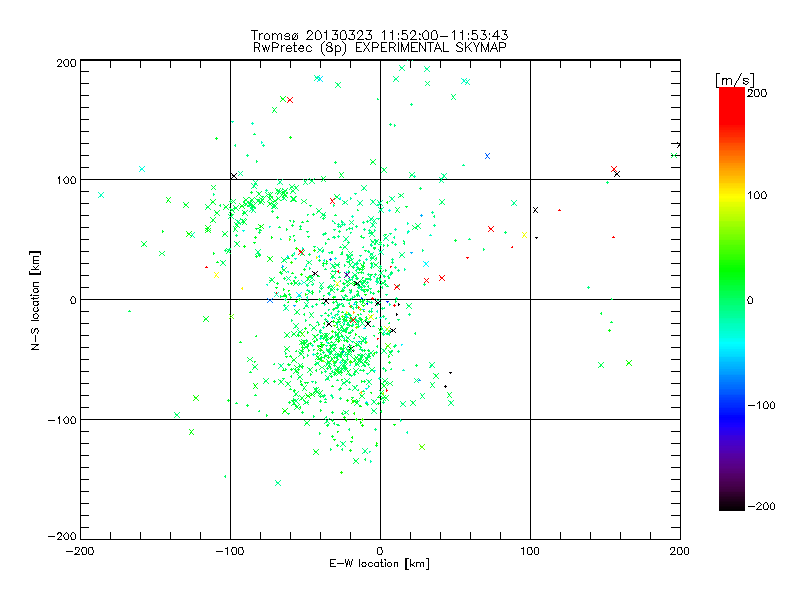Click the color bar '-100' scale label
800x600 pixels.
[x=761, y=405]
